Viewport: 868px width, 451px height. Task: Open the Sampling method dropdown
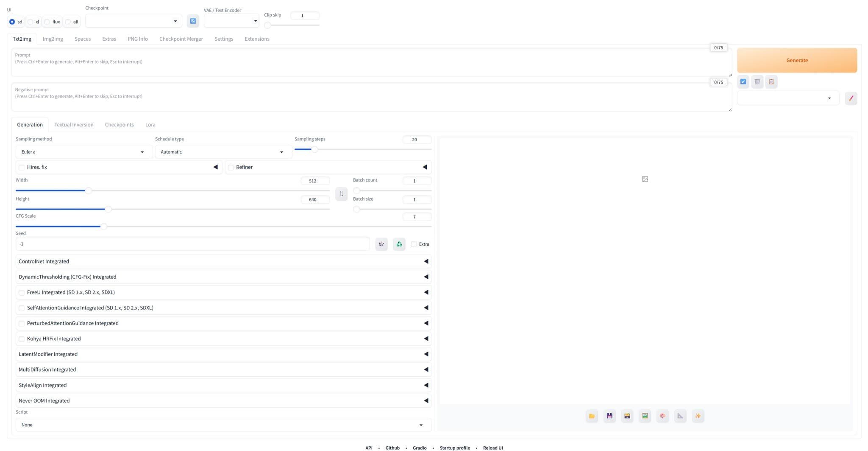(83, 152)
